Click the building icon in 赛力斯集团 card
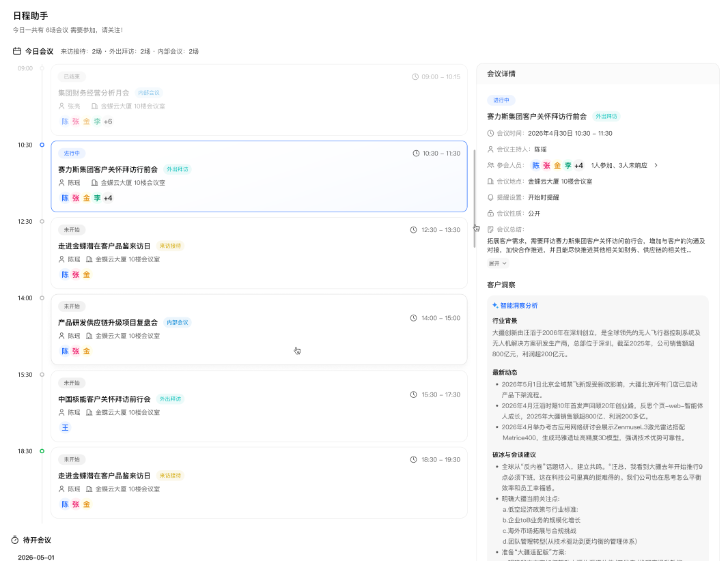Image resolution: width=728 pixels, height=561 pixels. pyautogui.click(x=94, y=182)
